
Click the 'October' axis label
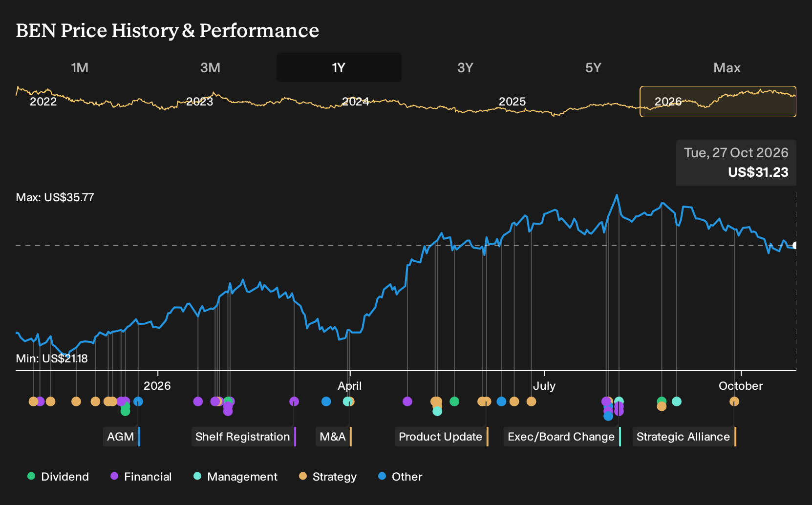click(741, 386)
